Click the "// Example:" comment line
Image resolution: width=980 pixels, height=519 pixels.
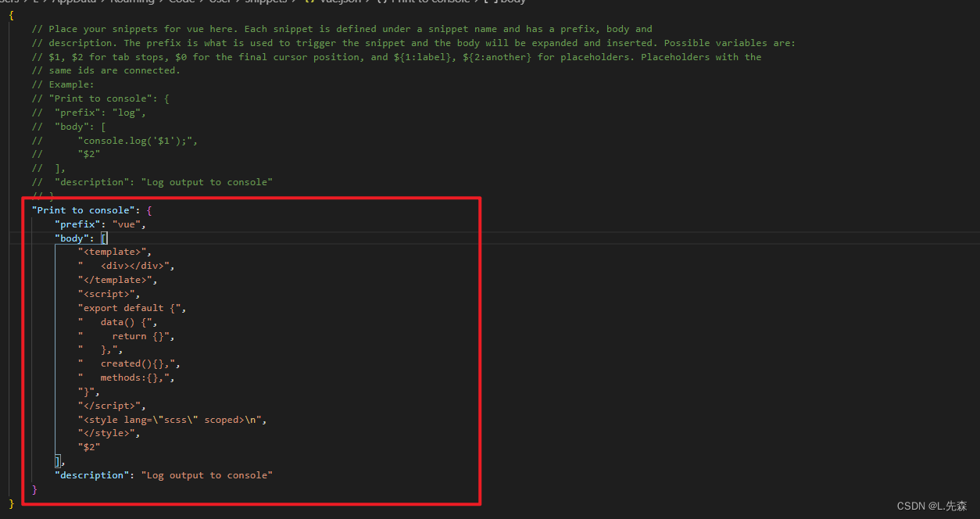63,84
